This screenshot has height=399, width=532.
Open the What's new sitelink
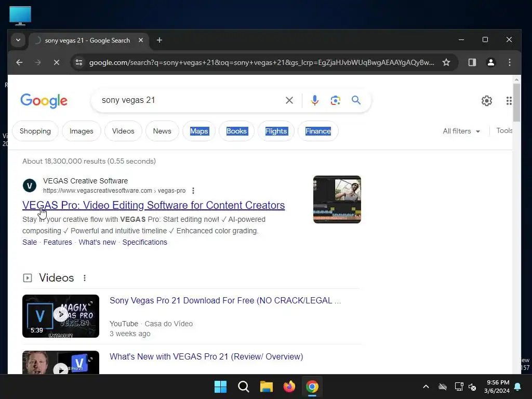coord(97,242)
